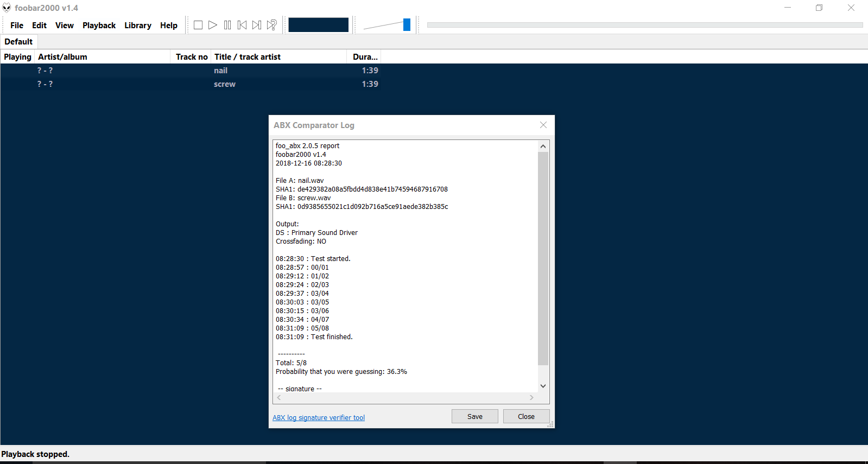The image size is (868, 464).
Task: Click the 'DS : Primary Sound Driver' line
Action: pos(316,233)
